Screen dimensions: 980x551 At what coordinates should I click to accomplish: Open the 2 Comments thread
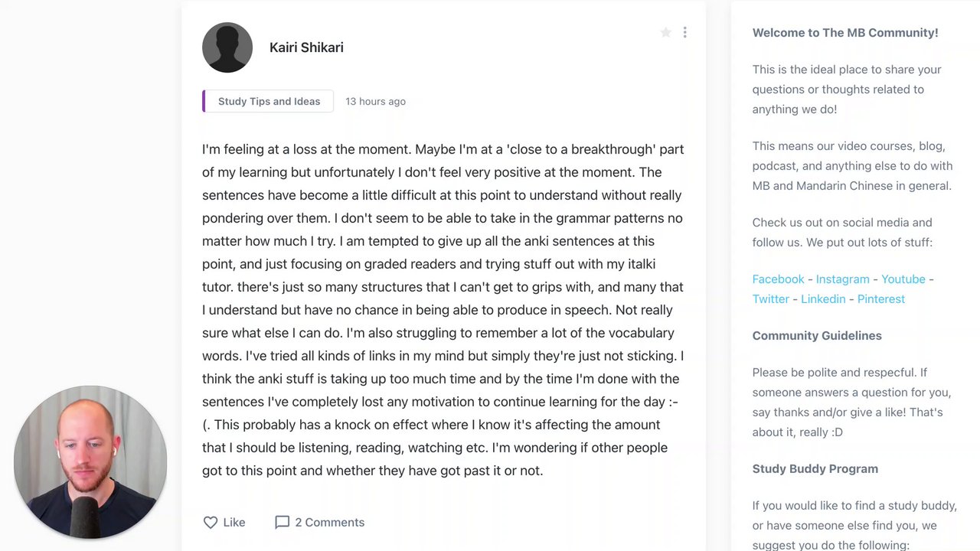[329, 522]
